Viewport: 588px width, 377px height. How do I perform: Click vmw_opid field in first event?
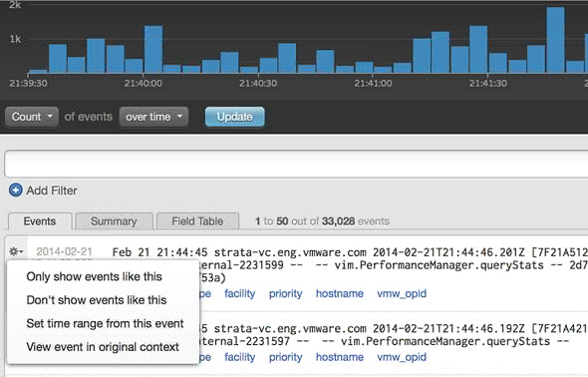(x=402, y=294)
